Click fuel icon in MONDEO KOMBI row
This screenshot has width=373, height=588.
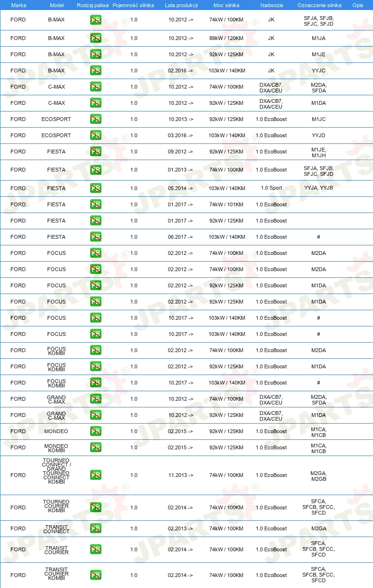(95, 447)
